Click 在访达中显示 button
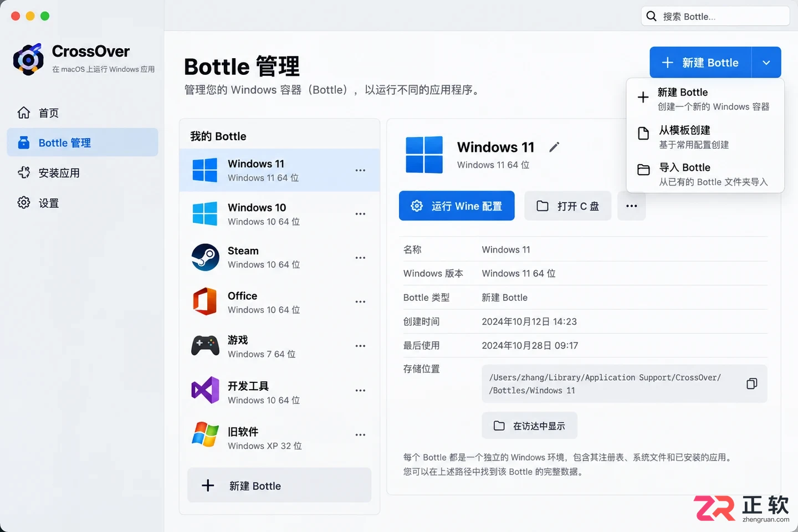Image resolution: width=798 pixels, height=532 pixels. pos(530,426)
